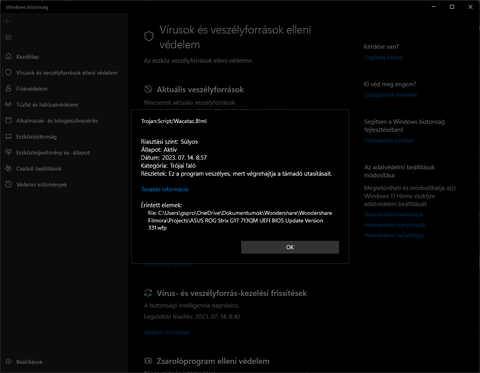Click the Kategória: Trójai faló line
Image resolution: width=480 pixels, height=373 pixels.
pos(168,166)
